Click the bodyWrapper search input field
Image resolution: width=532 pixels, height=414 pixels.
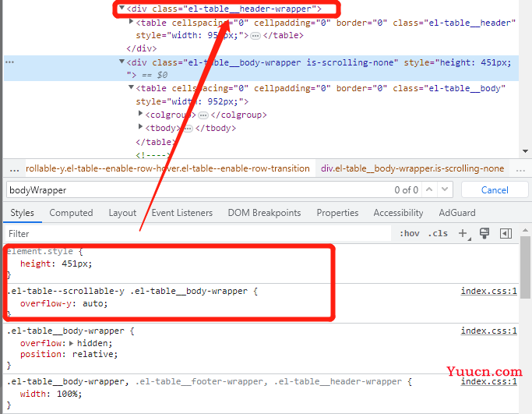tap(199, 190)
